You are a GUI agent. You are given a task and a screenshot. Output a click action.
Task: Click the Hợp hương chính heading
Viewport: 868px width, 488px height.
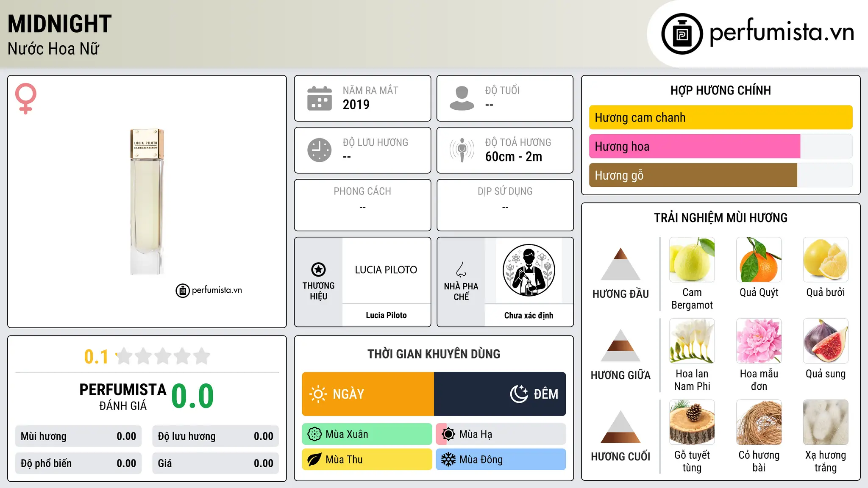point(721,90)
